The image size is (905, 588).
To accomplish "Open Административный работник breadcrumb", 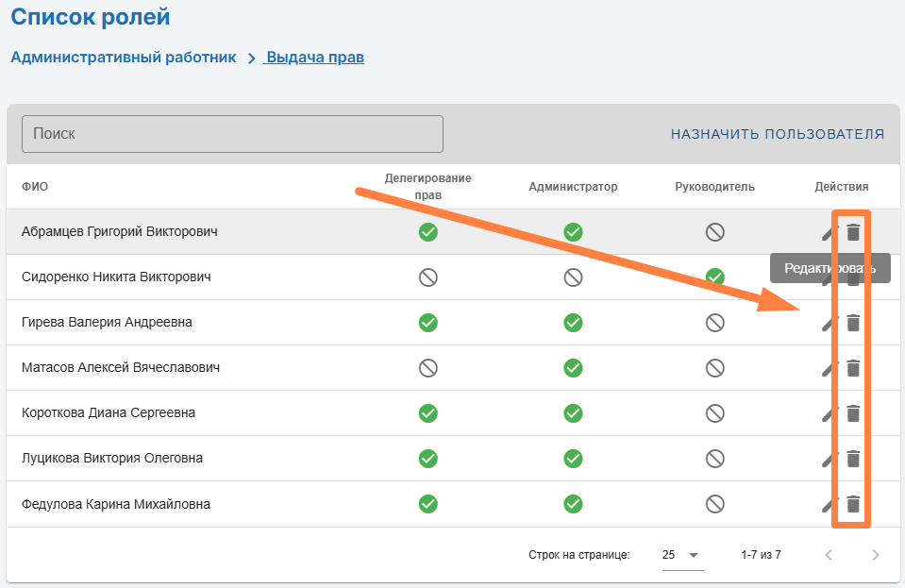I will [124, 58].
